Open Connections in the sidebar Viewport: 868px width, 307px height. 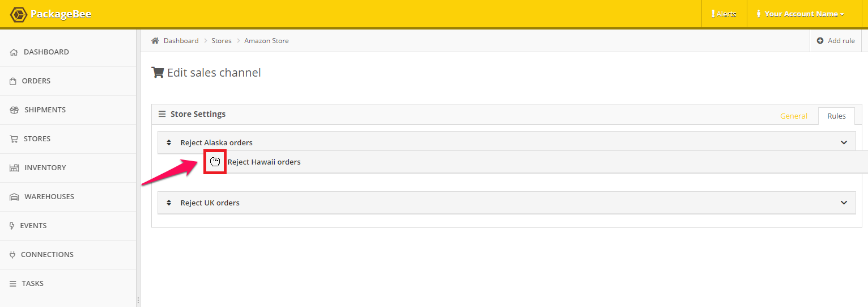click(68, 255)
